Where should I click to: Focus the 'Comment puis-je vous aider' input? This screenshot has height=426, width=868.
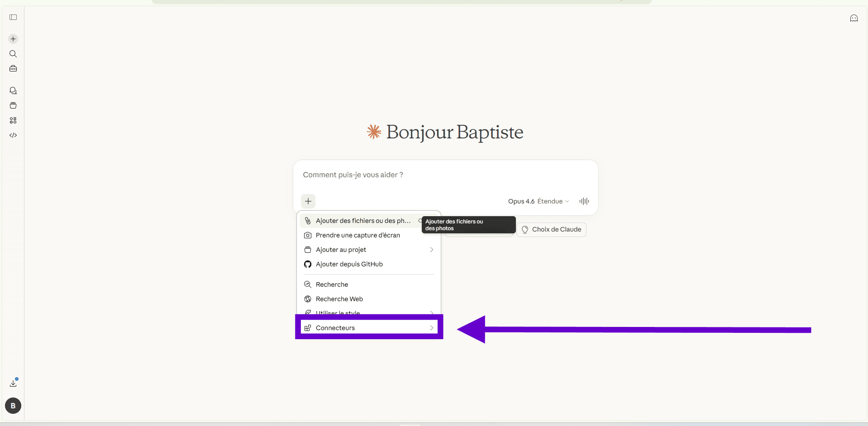click(x=445, y=175)
